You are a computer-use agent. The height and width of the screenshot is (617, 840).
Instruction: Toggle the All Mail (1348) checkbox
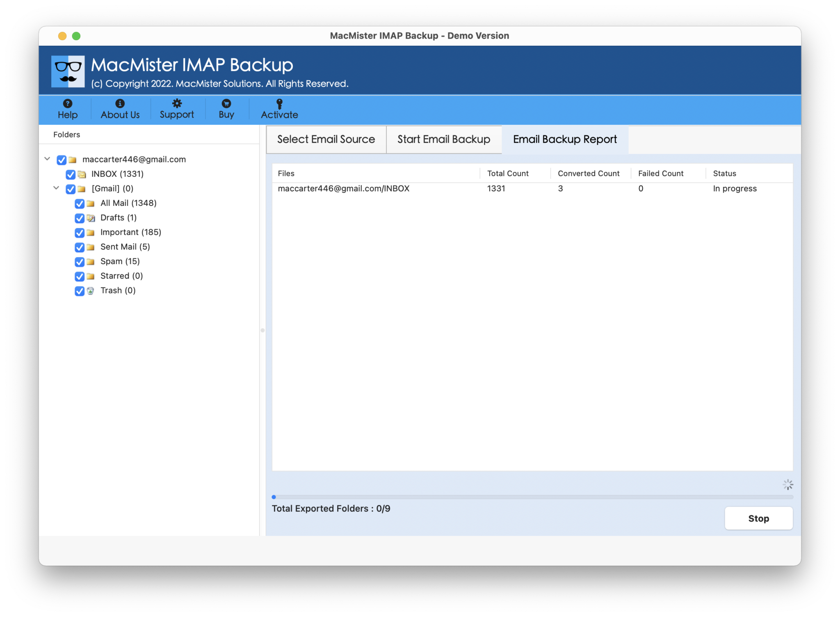(x=80, y=203)
